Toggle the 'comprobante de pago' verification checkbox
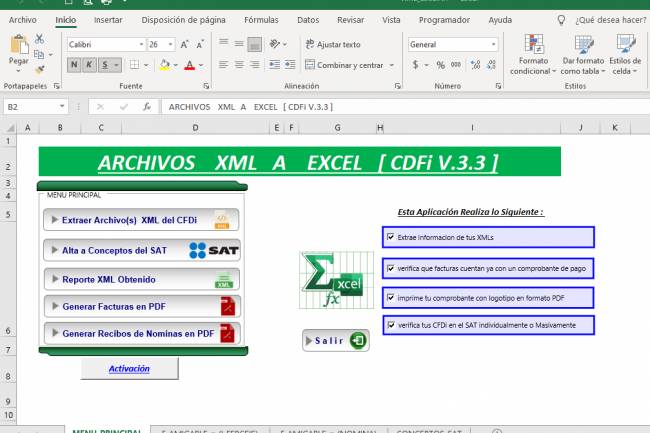This screenshot has height=433, width=650. (390, 268)
